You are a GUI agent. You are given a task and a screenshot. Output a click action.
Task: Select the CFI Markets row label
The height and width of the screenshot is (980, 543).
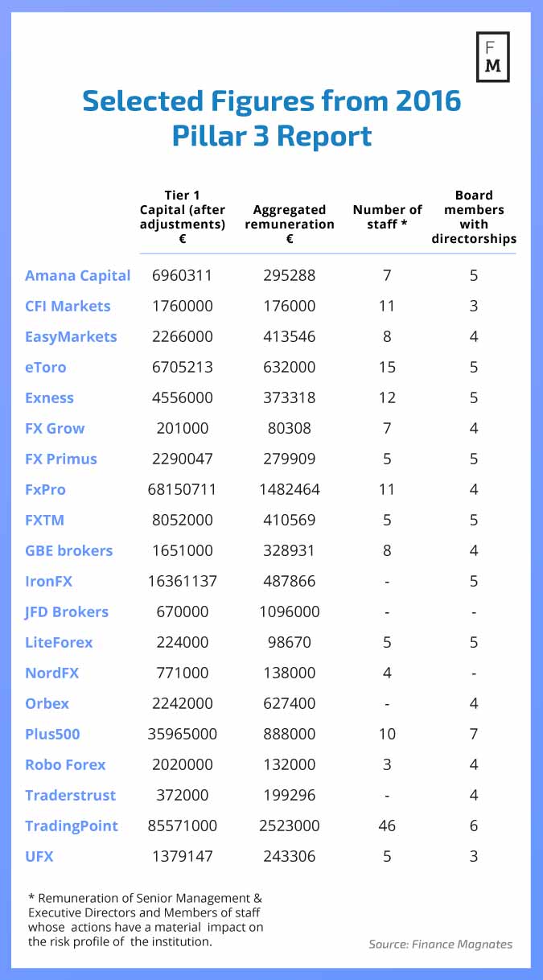pyautogui.click(x=68, y=306)
